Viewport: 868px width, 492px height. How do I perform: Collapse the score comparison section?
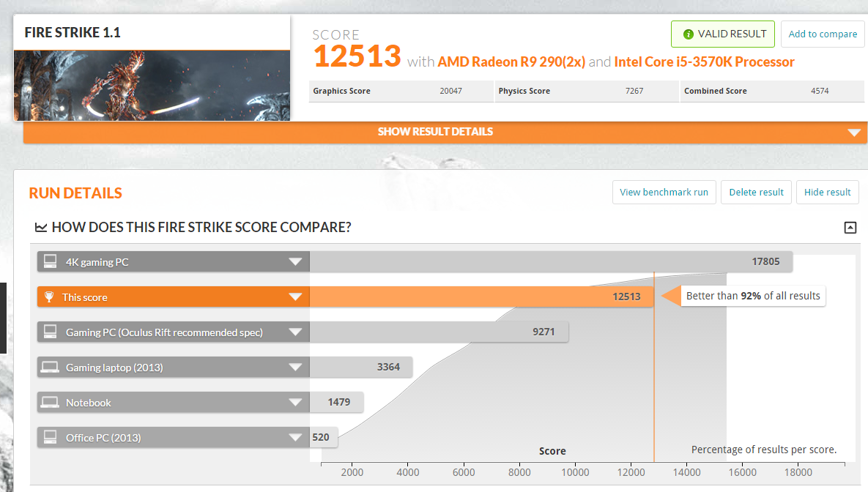pos(850,228)
